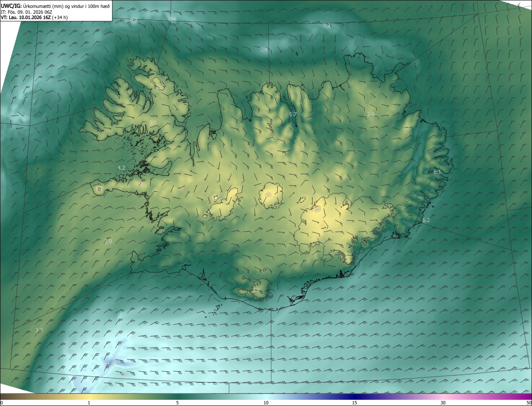
Task: Click the 2.2 value label in northeast Iceland
Action: click(x=406, y=128)
